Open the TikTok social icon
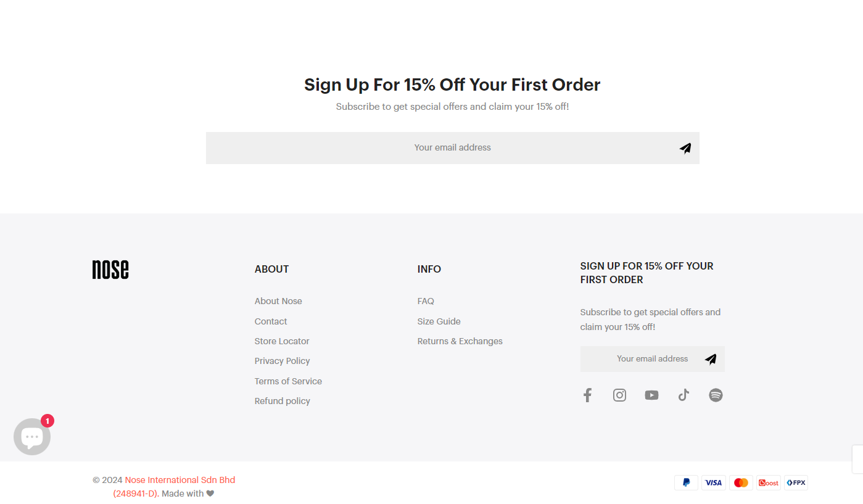Image resolution: width=863 pixels, height=504 pixels. pyautogui.click(x=683, y=395)
